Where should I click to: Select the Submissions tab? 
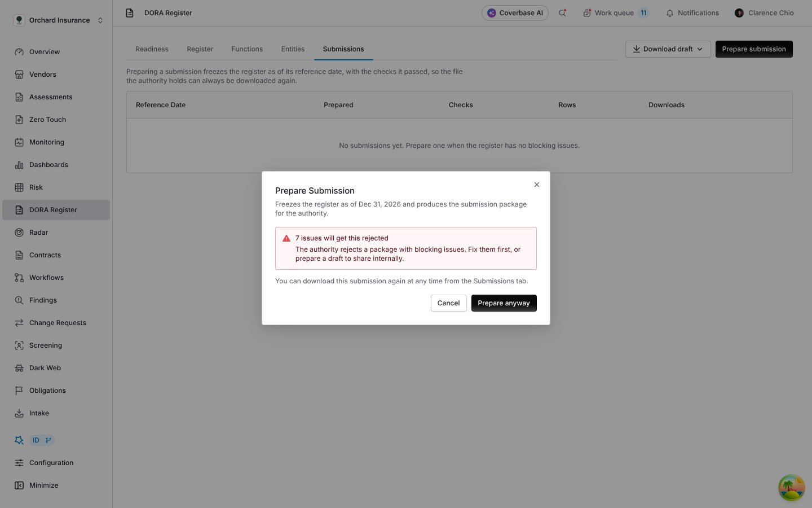[343, 49]
